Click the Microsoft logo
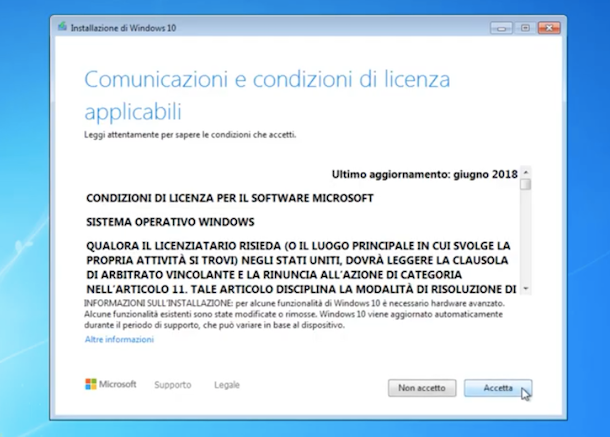The image size is (610, 437). click(x=110, y=384)
